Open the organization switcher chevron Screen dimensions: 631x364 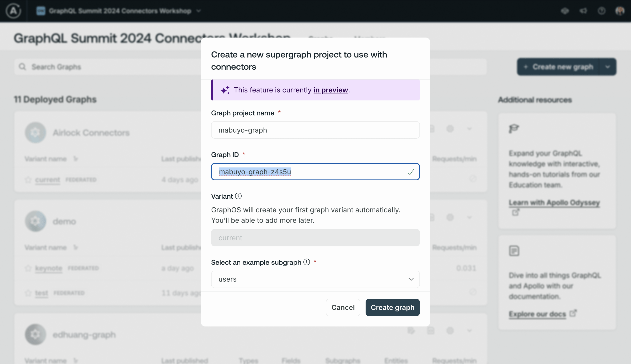[199, 11]
